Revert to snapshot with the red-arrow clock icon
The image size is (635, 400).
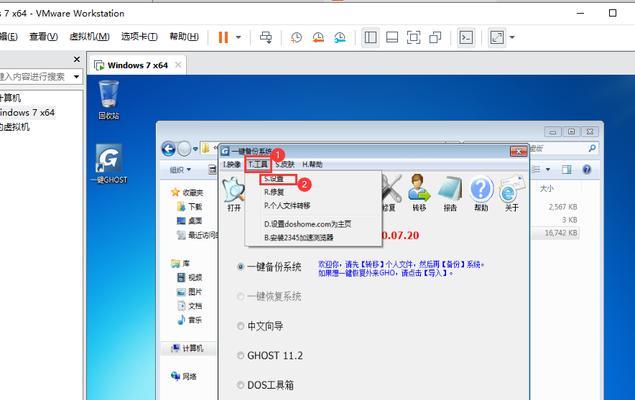click(x=318, y=37)
